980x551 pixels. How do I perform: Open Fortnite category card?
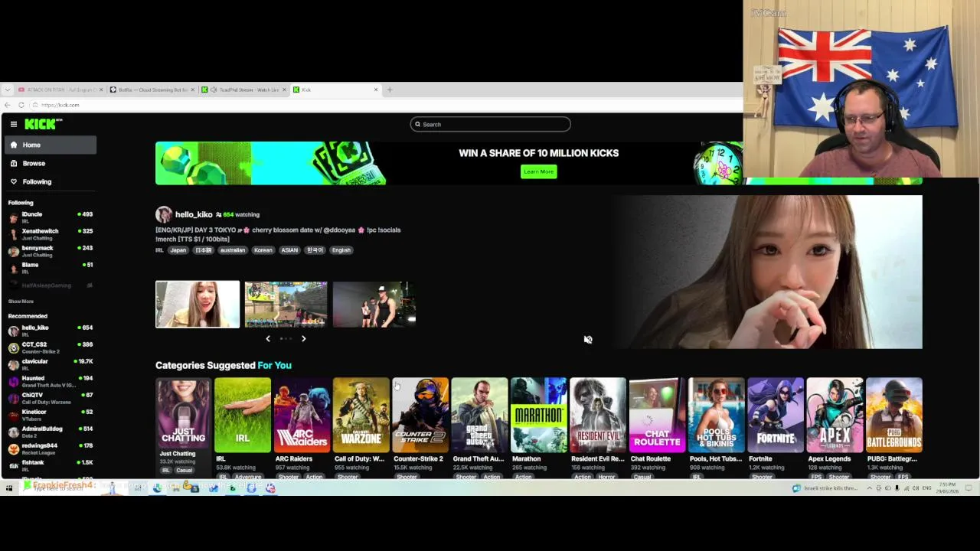(776, 416)
